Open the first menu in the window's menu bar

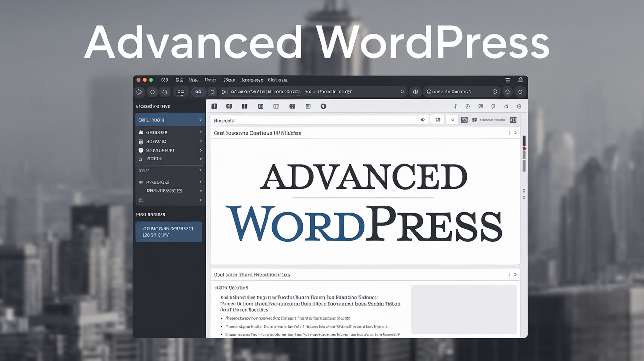(x=164, y=80)
